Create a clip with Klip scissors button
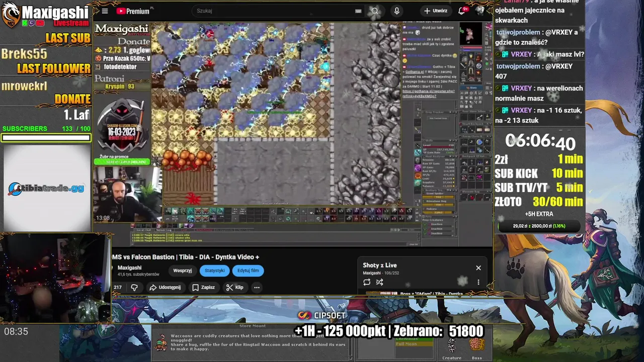The height and width of the screenshot is (362, 644). click(x=234, y=288)
